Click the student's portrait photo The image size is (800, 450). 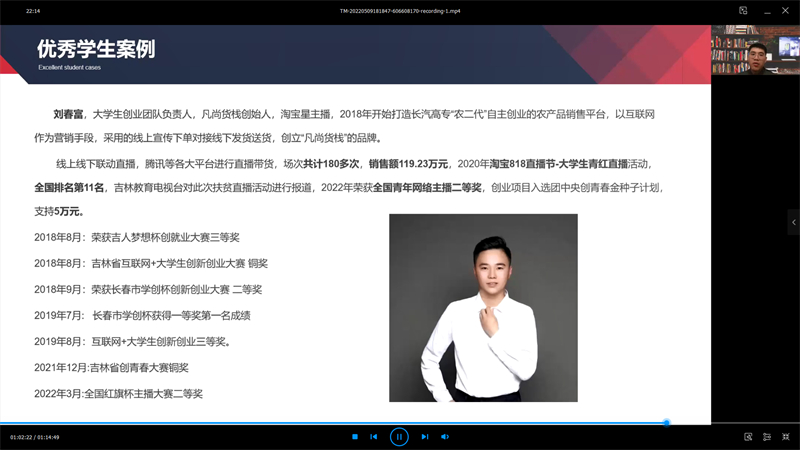coord(483,308)
